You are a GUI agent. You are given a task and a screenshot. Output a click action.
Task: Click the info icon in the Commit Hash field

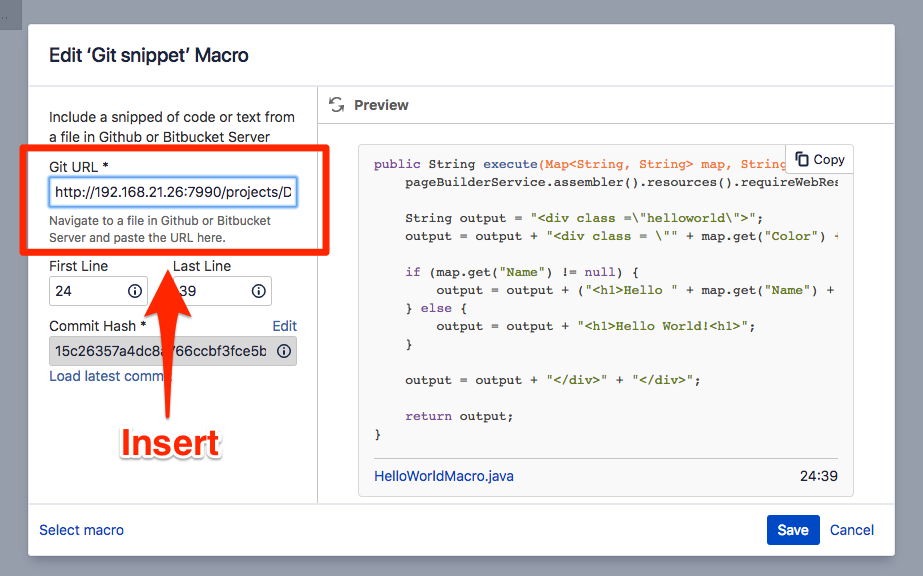pyautogui.click(x=284, y=351)
